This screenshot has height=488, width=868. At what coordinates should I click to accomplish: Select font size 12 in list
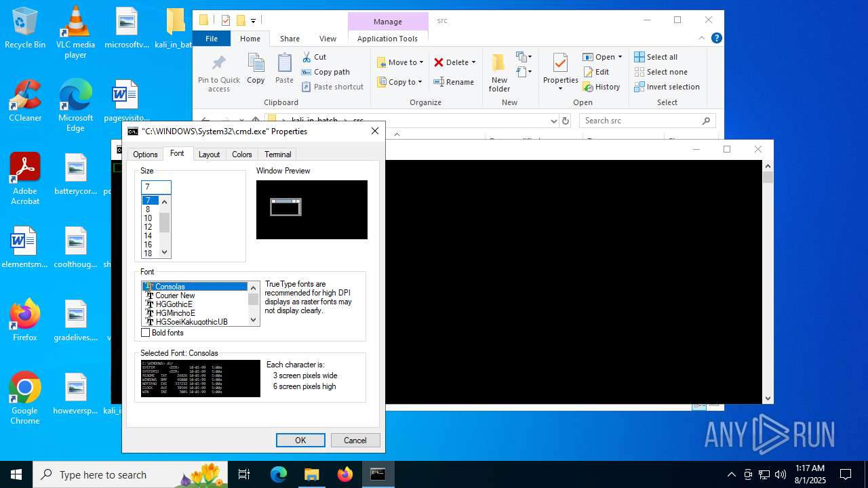(x=148, y=227)
